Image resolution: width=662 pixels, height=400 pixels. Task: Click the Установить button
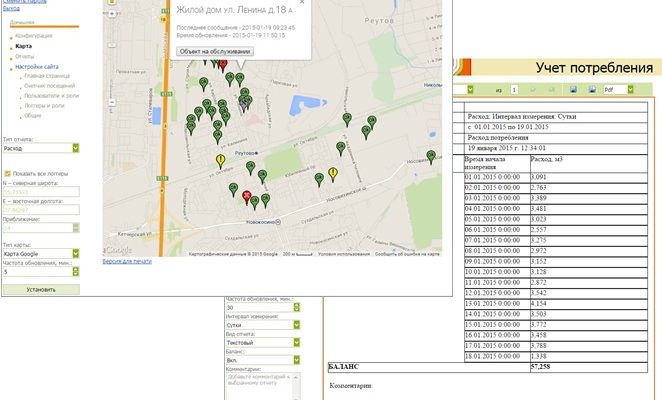(x=41, y=290)
